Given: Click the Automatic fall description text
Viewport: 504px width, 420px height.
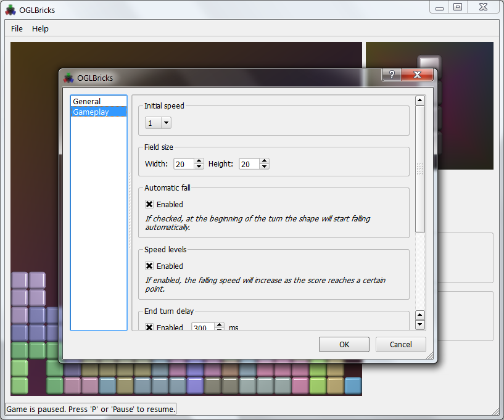Looking at the screenshot, I should pos(257,223).
